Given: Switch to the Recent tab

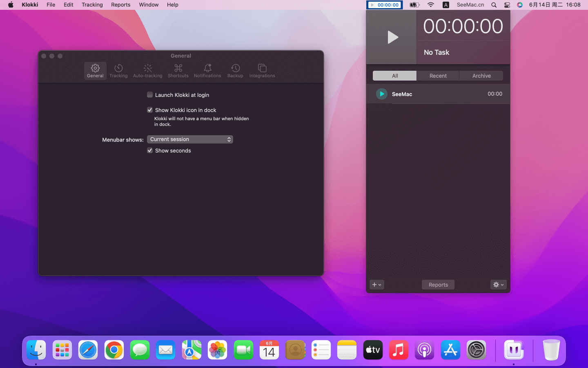Looking at the screenshot, I should click(x=438, y=76).
